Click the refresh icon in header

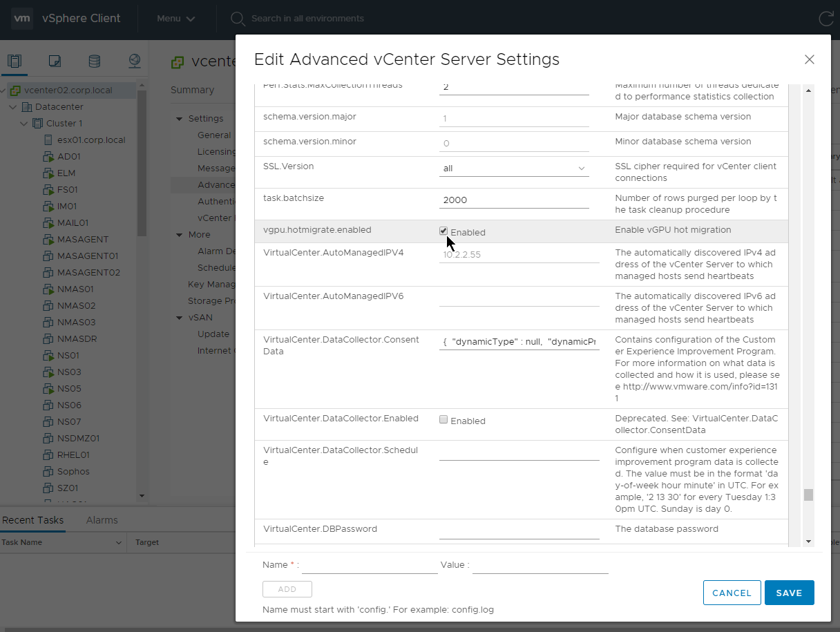825,19
